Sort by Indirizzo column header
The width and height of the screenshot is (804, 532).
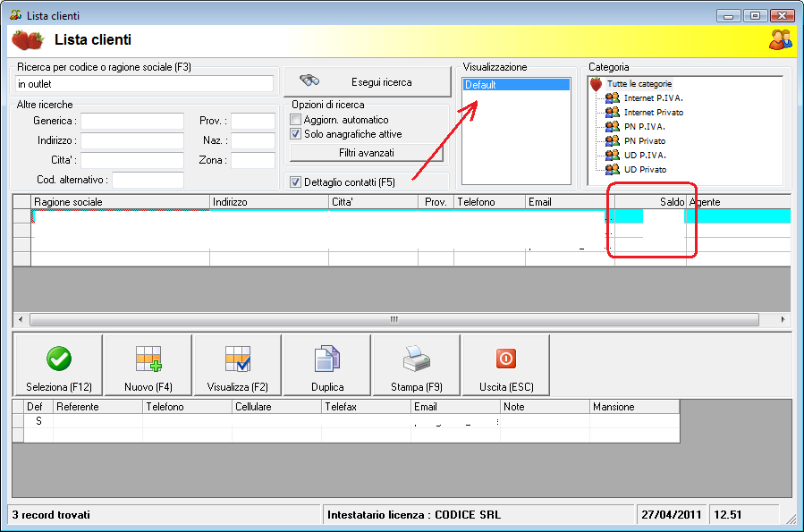coord(269,202)
